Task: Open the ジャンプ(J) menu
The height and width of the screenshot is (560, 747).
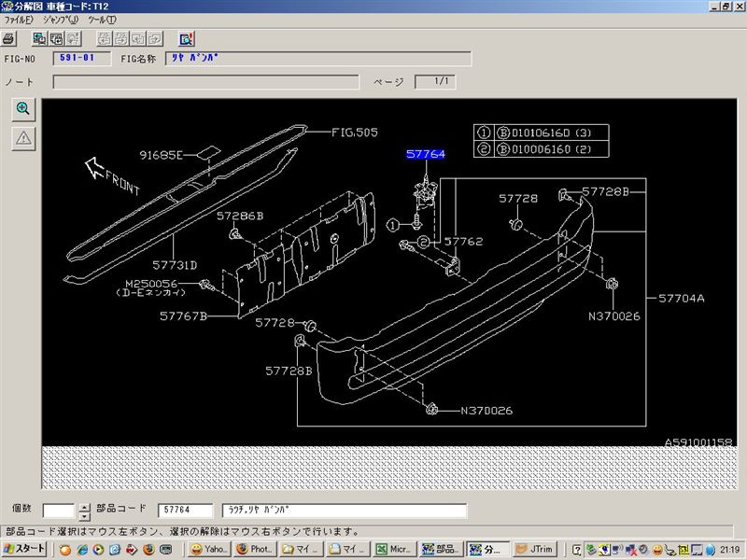Action: click(x=60, y=20)
